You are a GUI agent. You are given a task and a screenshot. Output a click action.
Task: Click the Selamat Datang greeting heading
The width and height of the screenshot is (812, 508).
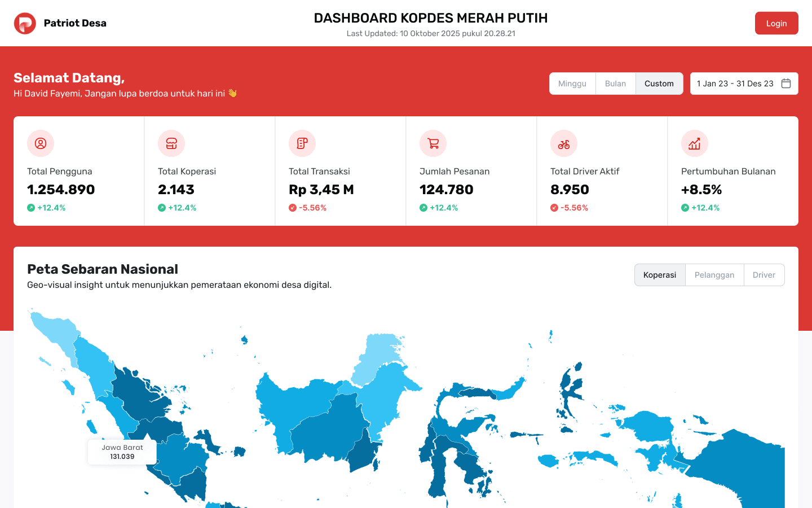[x=69, y=78]
